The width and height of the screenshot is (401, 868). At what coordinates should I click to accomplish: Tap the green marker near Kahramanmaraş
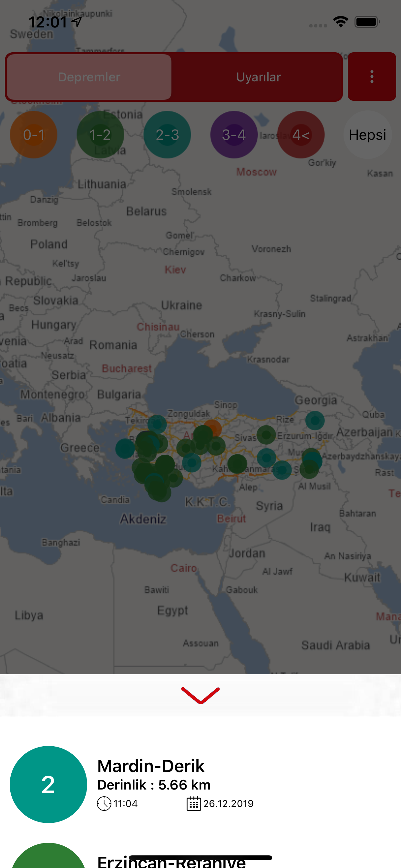(x=237, y=464)
